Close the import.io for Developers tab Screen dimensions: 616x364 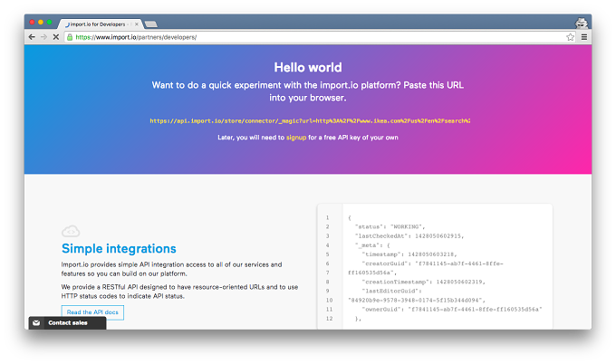(136, 24)
